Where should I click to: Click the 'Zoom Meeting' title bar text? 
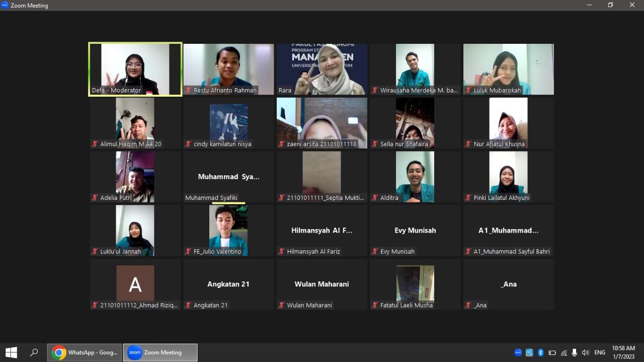(x=30, y=6)
